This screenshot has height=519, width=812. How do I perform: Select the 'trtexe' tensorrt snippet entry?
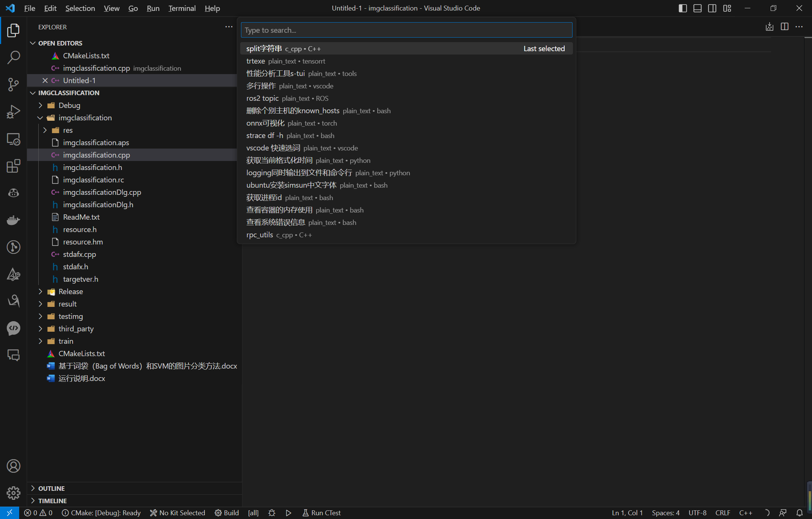[x=406, y=61]
